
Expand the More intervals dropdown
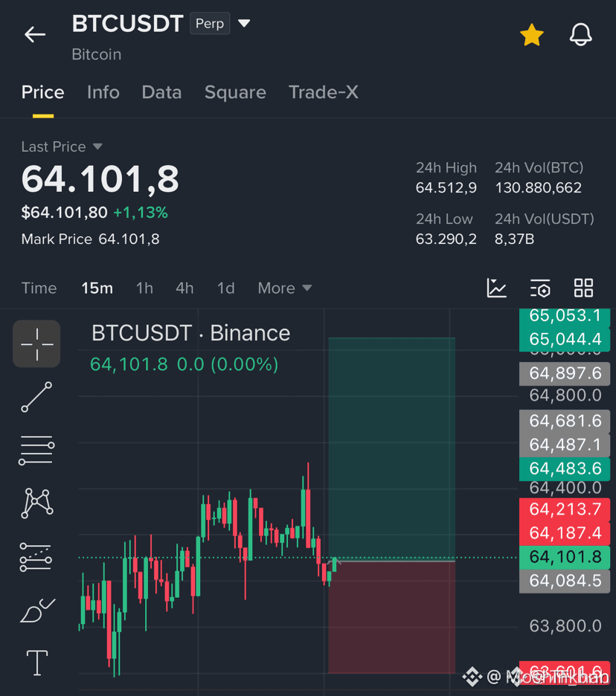tap(285, 288)
